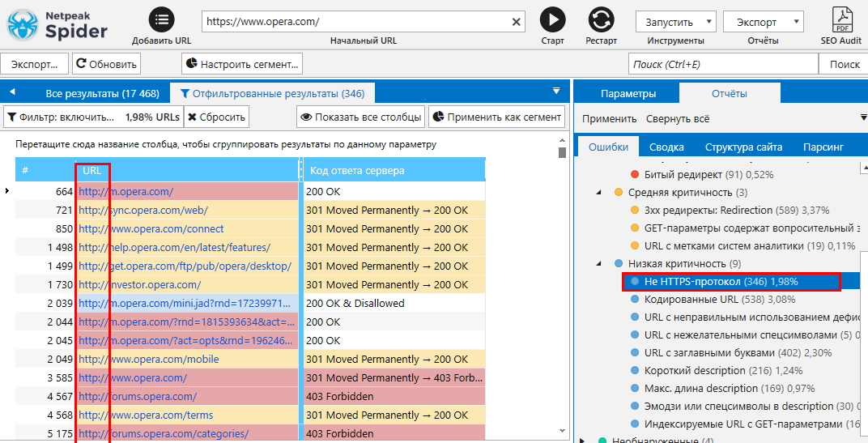Select the 200 OK & Disallowed cell
The width and height of the screenshot is (868, 443).
[394, 304]
